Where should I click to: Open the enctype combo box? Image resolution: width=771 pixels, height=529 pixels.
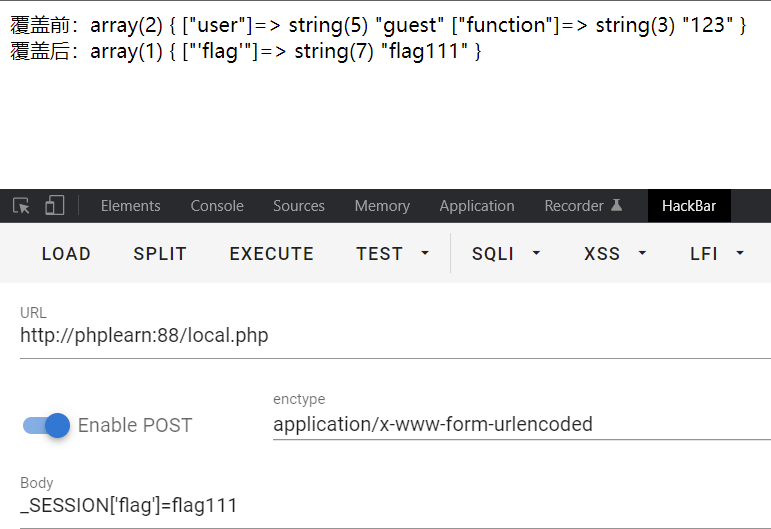click(520, 425)
